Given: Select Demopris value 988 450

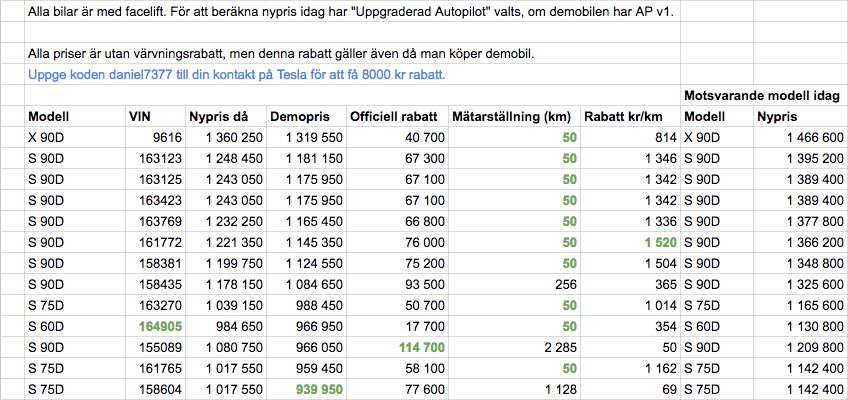Looking at the screenshot, I should 306,305.
